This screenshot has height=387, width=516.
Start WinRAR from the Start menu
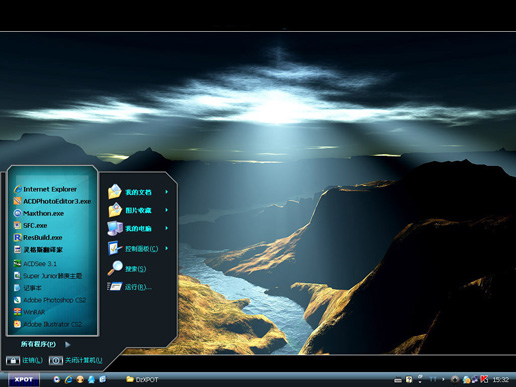click(x=29, y=312)
